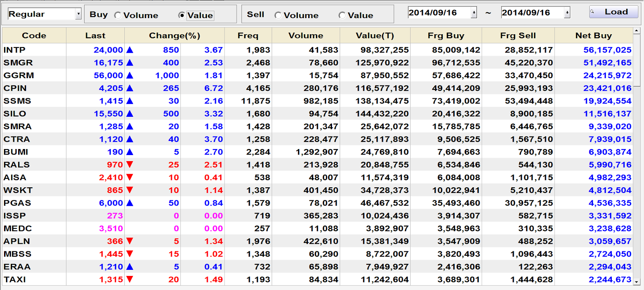Screen dimensions: 644x290
Task: Select the CTRA stock code
Action: tap(17, 139)
